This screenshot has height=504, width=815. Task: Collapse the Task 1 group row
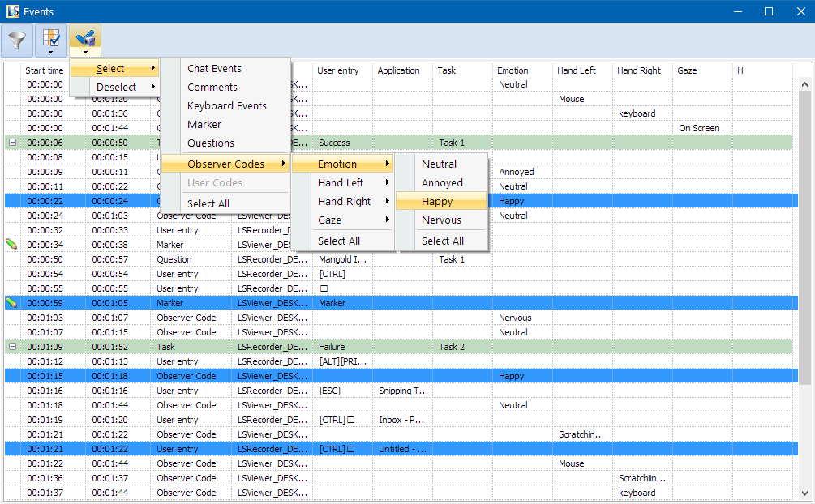coord(12,143)
